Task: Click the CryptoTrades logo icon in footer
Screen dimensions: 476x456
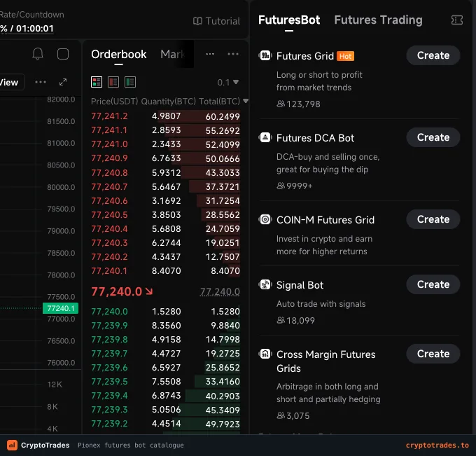Action: click(12, 445)
